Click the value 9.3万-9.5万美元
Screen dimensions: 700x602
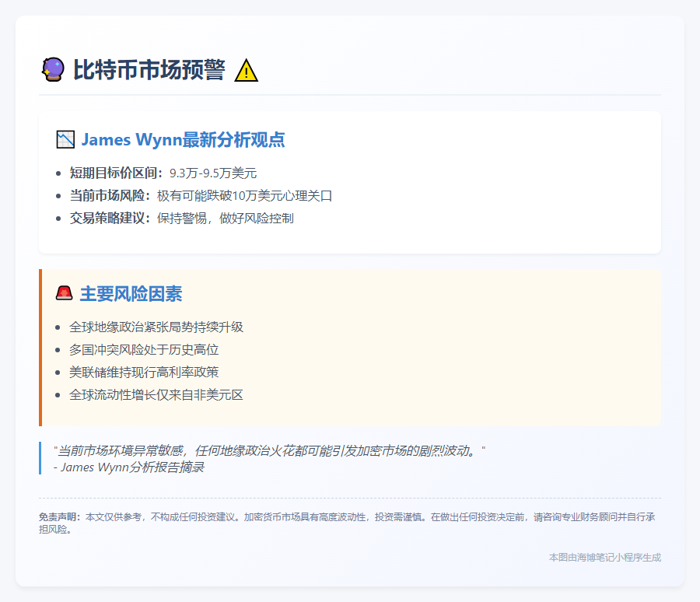click(213, 173)
